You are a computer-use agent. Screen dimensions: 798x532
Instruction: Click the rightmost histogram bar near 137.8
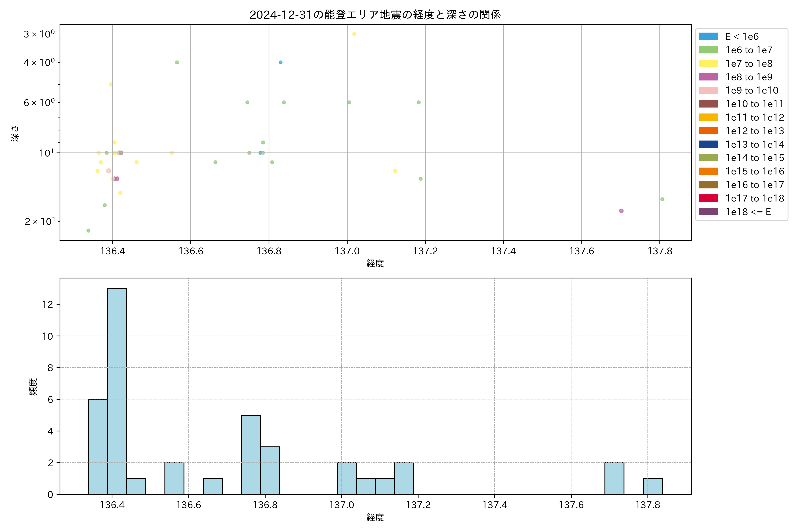[x=652, y=486]
